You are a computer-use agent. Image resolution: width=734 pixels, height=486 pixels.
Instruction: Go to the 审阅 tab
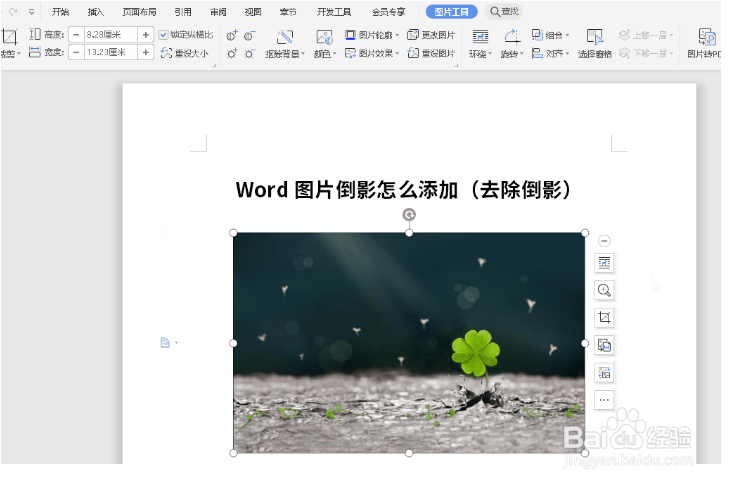[218, 12]
